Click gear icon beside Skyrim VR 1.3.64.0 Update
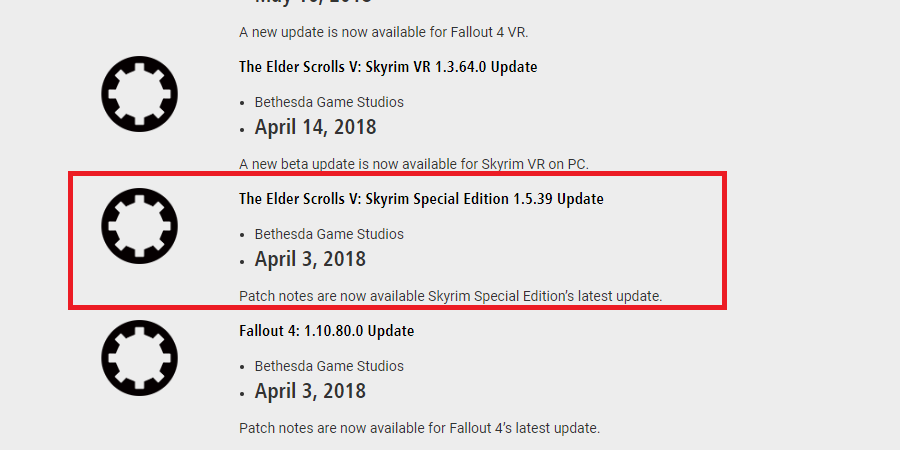Viewport: 900px width, 450px height. 139,94
